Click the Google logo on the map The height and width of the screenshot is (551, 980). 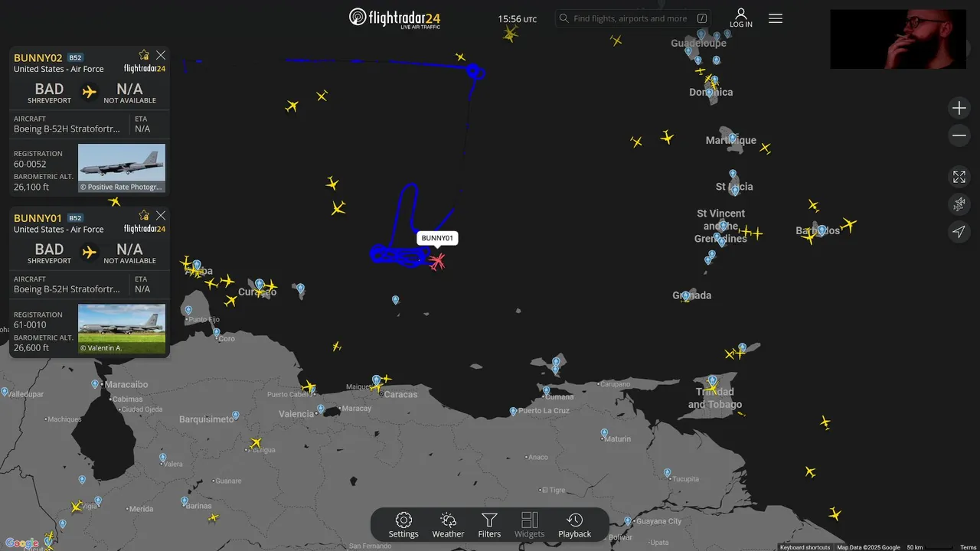tap(21, 543)
